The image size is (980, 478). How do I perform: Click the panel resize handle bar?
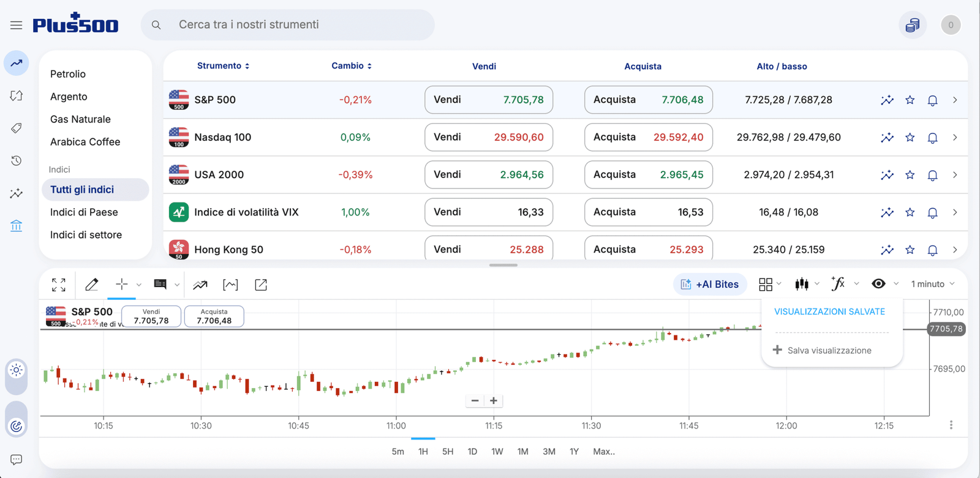pos(503,265)
